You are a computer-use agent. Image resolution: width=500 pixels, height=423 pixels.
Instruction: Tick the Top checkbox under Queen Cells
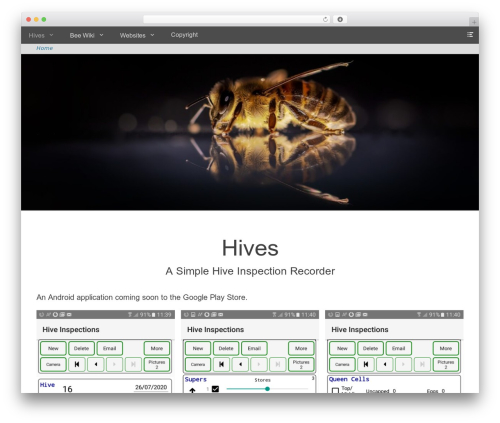(335, 390)
